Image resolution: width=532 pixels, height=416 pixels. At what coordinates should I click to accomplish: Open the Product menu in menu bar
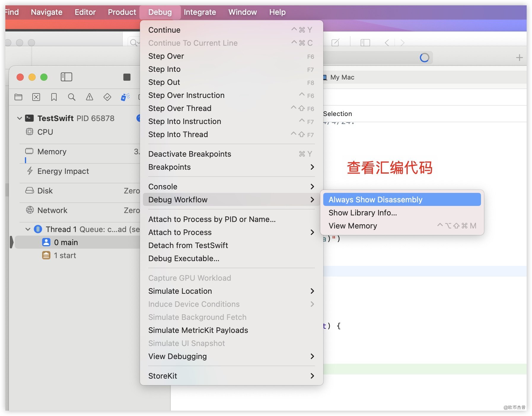[x=122, y=12]
